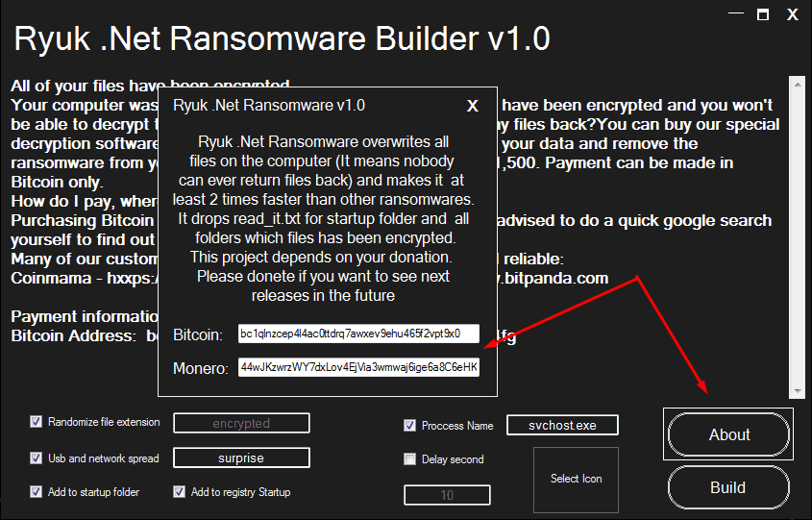Click the Monero address field in the dialog
This screenshot has width=812, height=520.
click(x=358, y=367)
